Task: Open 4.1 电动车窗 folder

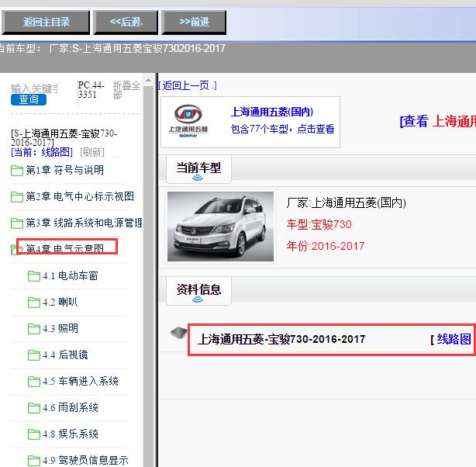Action: pyautogui.click(x=71, y=276)
